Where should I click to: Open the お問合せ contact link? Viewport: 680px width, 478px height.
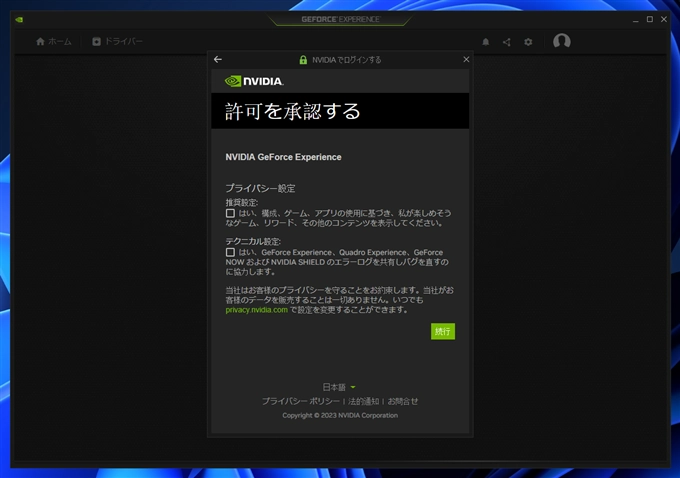(403, 401)
